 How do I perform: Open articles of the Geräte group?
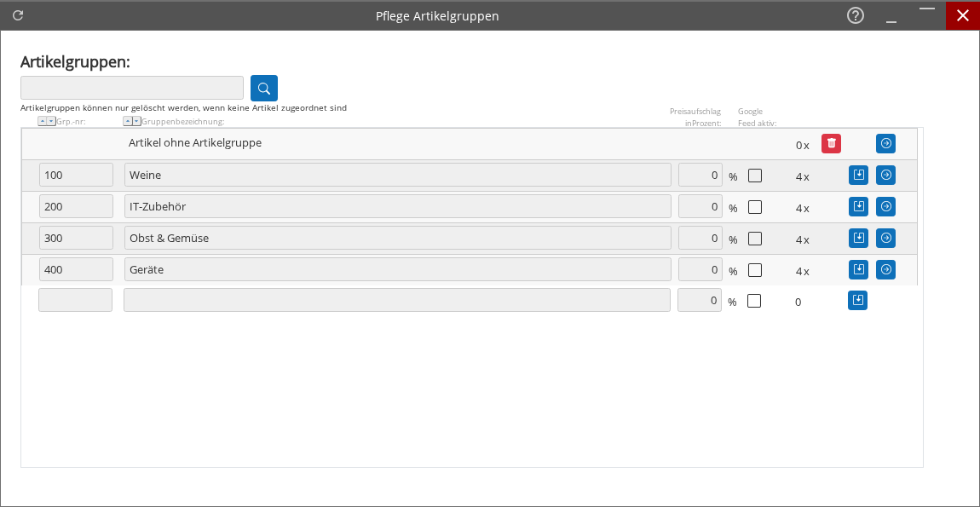click(x=885, y=269)
